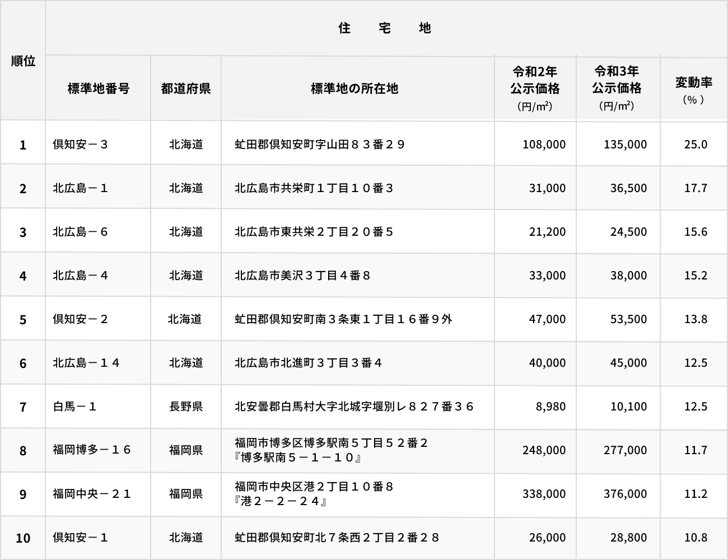Select the 北広島－１ standard lot cell
The width and height of the screenshot is (728, 560).
click(x=81, y=188)
